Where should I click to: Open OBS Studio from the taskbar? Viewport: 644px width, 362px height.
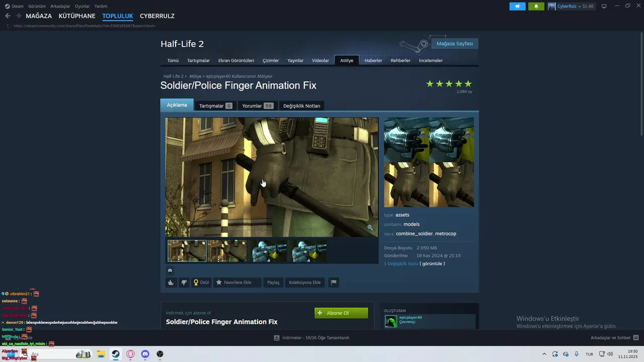click(160, 354)
